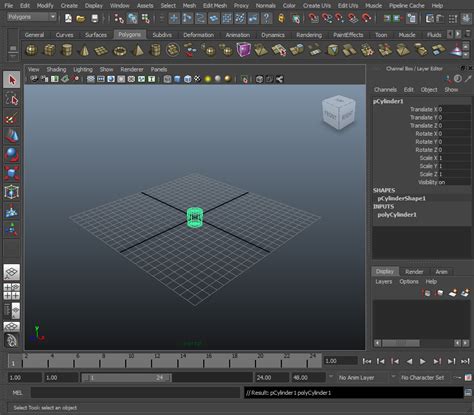The width and height of the screenshot is (474, 415).
Task: Activate the Paint Selection tool
Action: tap(12, 118)
